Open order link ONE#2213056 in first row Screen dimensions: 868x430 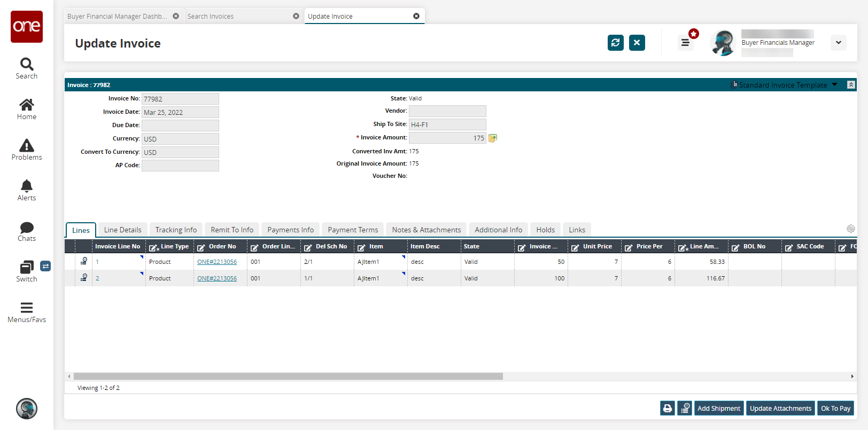217,262
